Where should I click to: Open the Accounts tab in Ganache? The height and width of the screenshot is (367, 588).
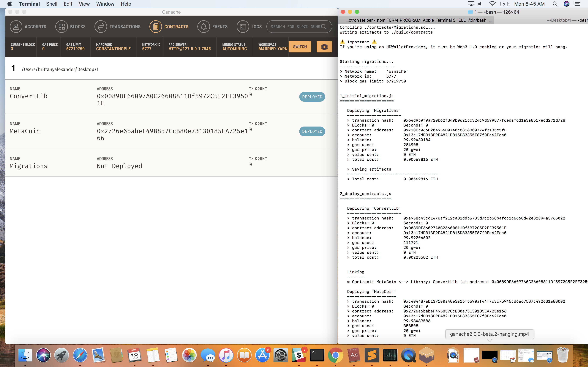click(x=28, y=26)
